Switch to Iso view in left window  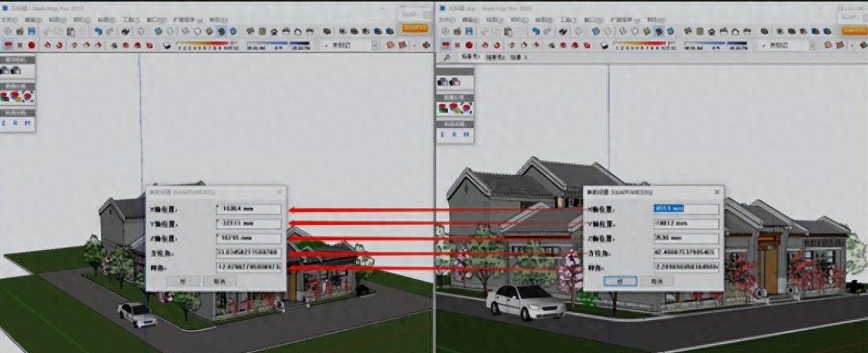[x=250, y=31]
